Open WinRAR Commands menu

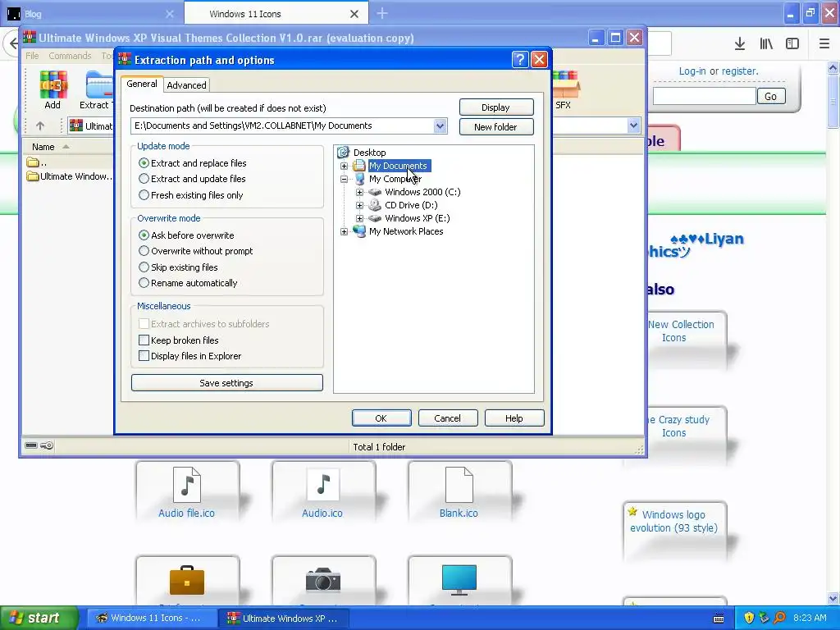point(70,56)
